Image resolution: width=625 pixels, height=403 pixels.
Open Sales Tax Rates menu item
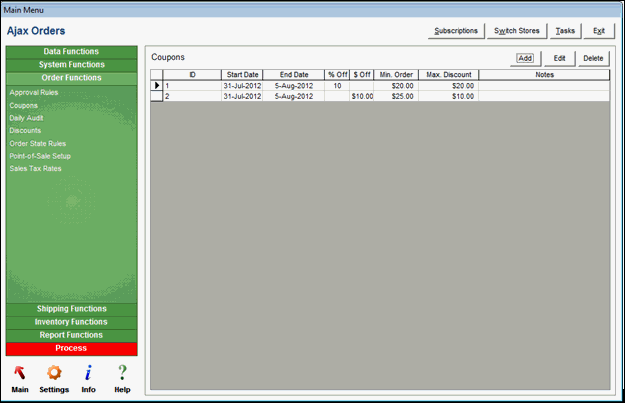[x=35, y=169]
